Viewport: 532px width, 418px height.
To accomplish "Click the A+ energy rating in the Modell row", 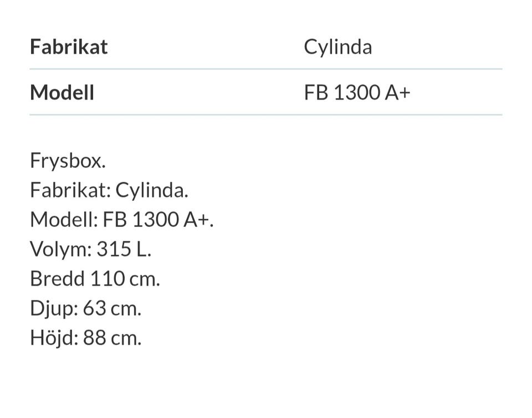I will pos(397,92).
